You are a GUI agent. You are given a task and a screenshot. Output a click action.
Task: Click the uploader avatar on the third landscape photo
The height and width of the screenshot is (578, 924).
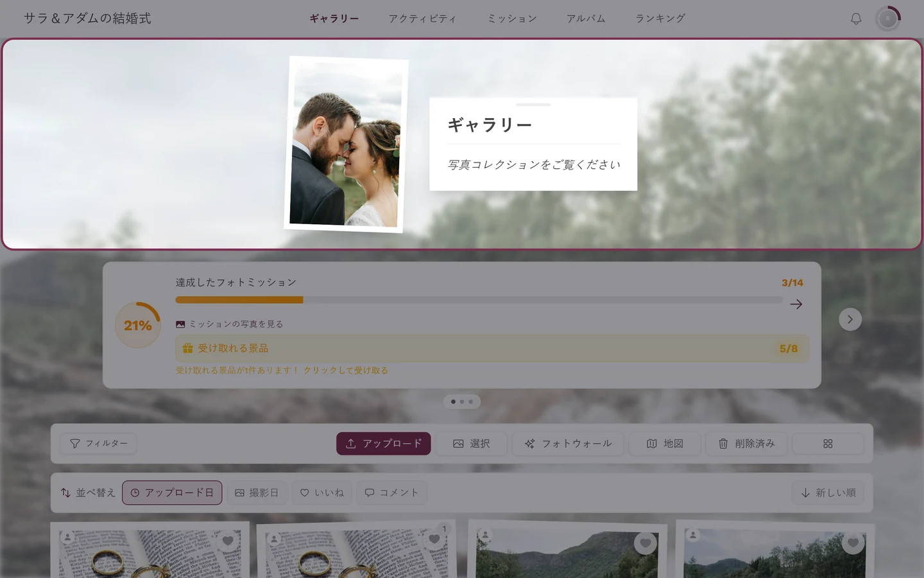tap(486, 534)
